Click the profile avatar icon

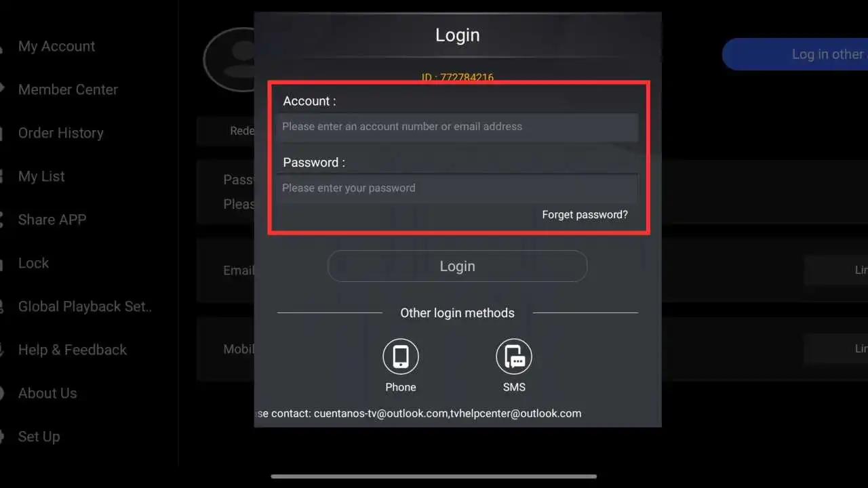tap(229, 60)
